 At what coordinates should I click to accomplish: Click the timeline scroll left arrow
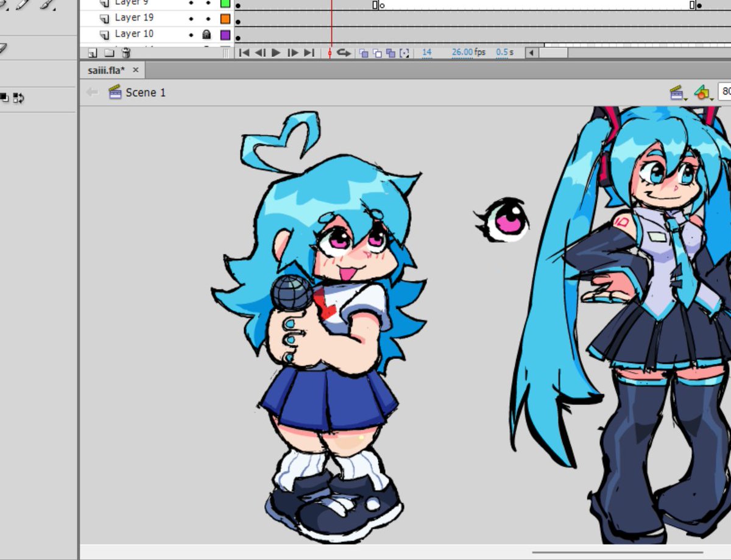[531, 53]
